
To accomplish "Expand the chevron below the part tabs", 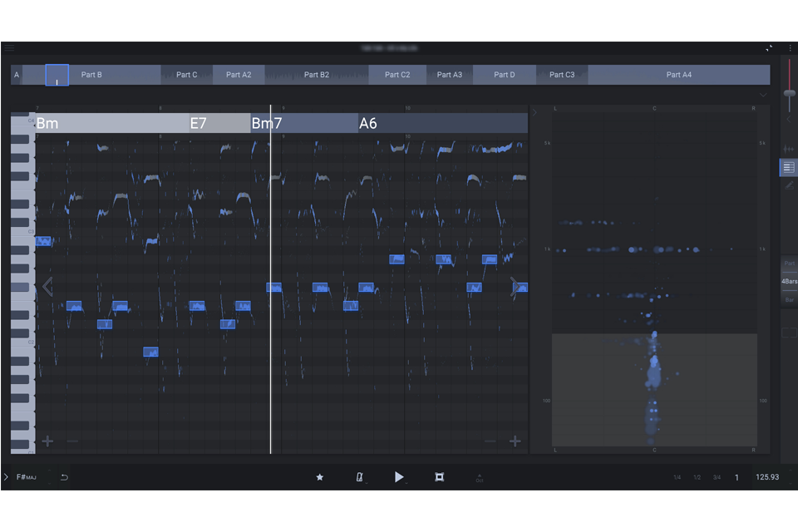I will pyautogui.click(x=763, y=96).
